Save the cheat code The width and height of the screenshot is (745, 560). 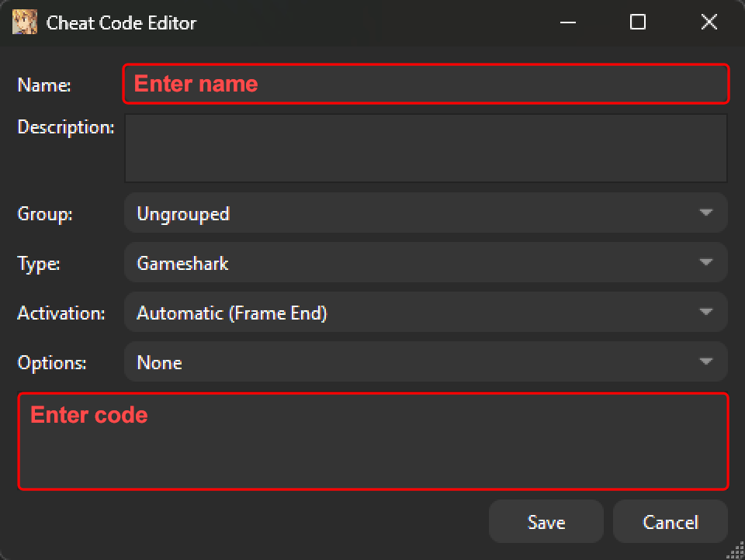click(546, 522)
